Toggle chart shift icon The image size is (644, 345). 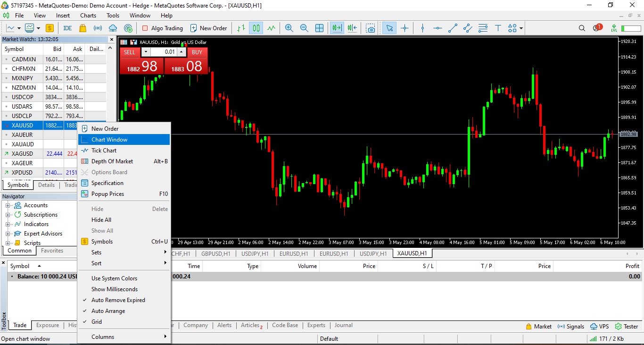(x=352, y=28)
